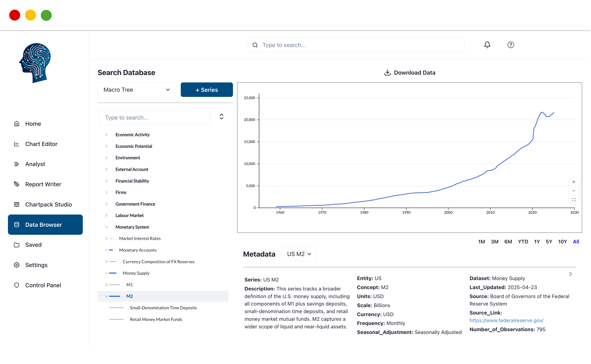Open the Federal Reserve source link
Image resolution: width=591 pixels, height=364 pixels.
tap(506, 320)
